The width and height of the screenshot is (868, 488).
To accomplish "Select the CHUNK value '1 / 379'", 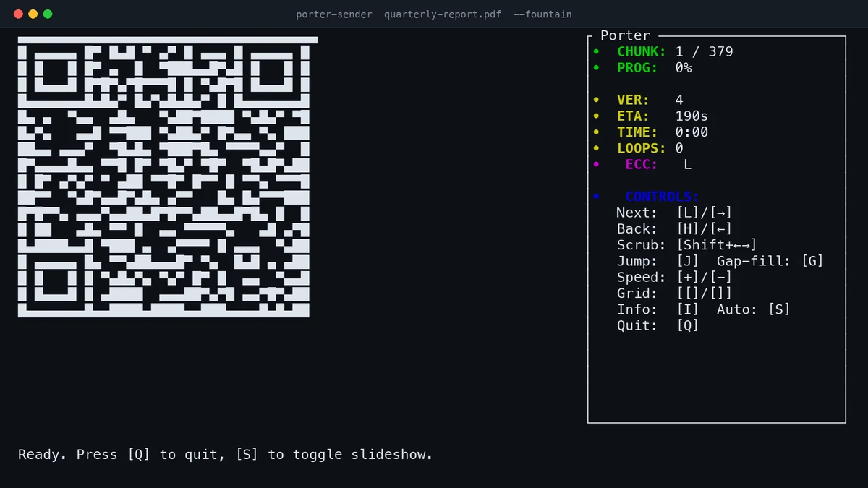I will click(704, 51).
